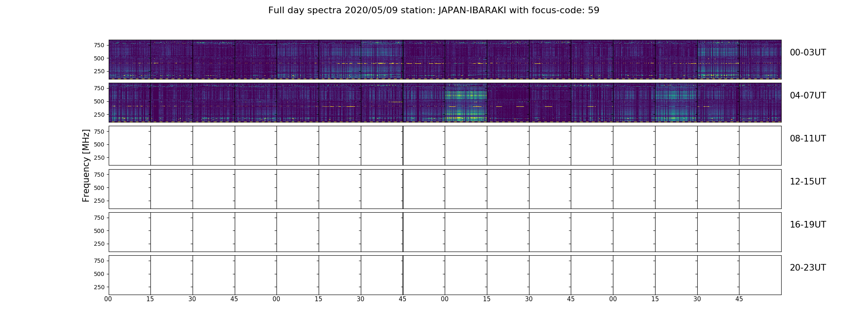Image resolution: width=868 pixels, height=331 pixels.
Task: Click the 00-03UT spectrogram panel
Action: 445,60
